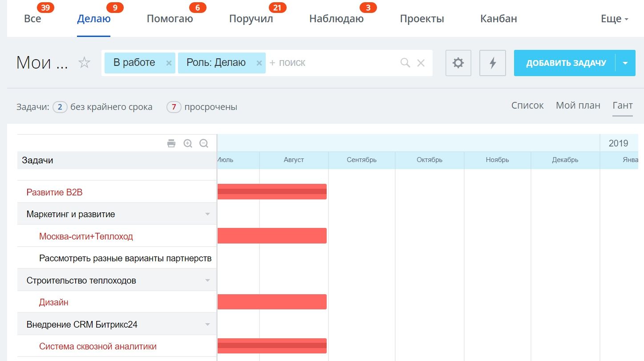Viewport: 644px width, 361px height.
Task: Open the "Помогаю" tab
Action: click(x=170, y=19)
